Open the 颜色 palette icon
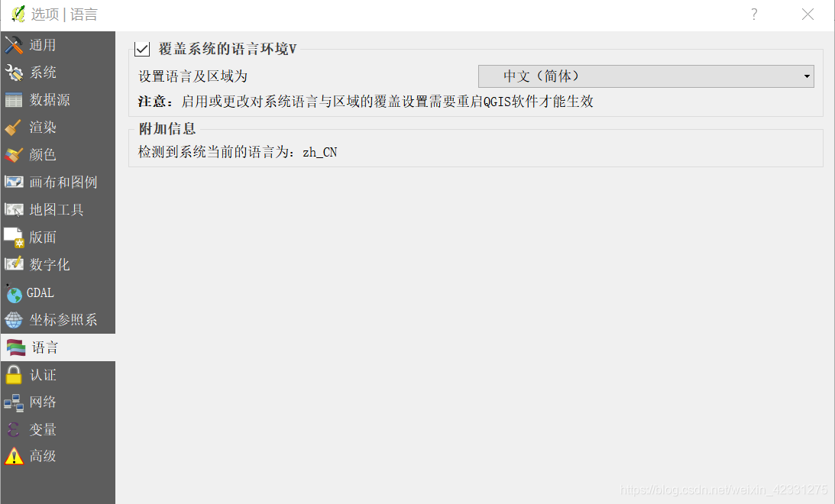Viewport: 835px width, 504px height. tap(14, 155)
